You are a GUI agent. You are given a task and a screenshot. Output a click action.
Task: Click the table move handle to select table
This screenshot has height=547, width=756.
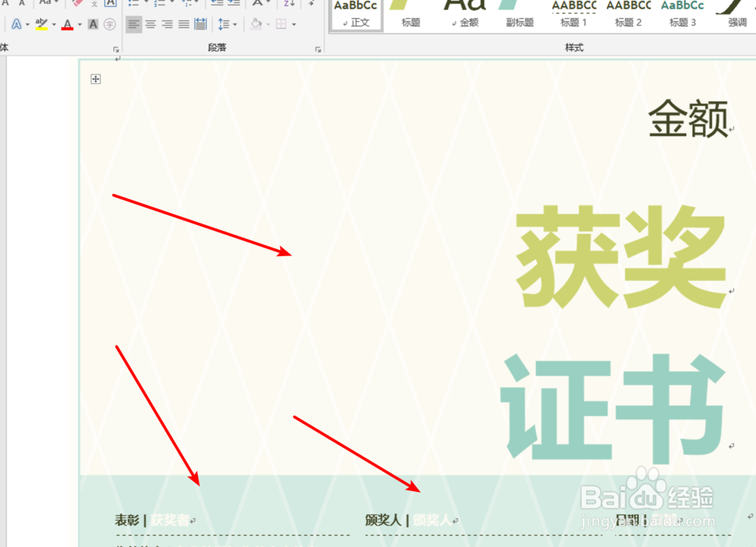click(x=95, y=79)
